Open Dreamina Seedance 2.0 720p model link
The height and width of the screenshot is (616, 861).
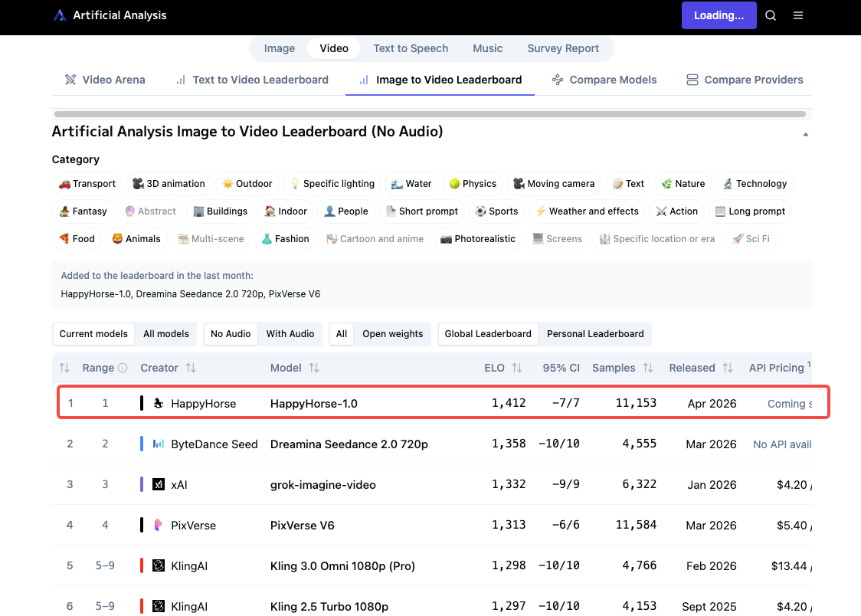[x=349, y=444]
